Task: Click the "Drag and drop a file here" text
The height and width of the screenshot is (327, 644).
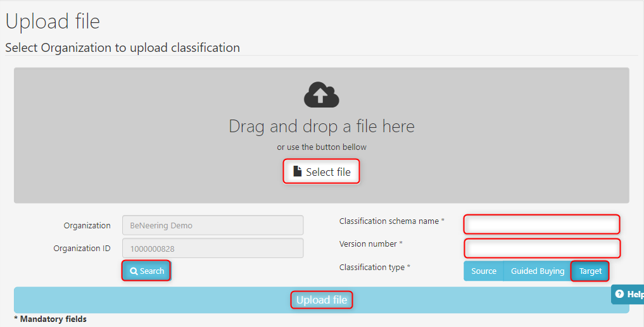Action: tap(321, 126)
